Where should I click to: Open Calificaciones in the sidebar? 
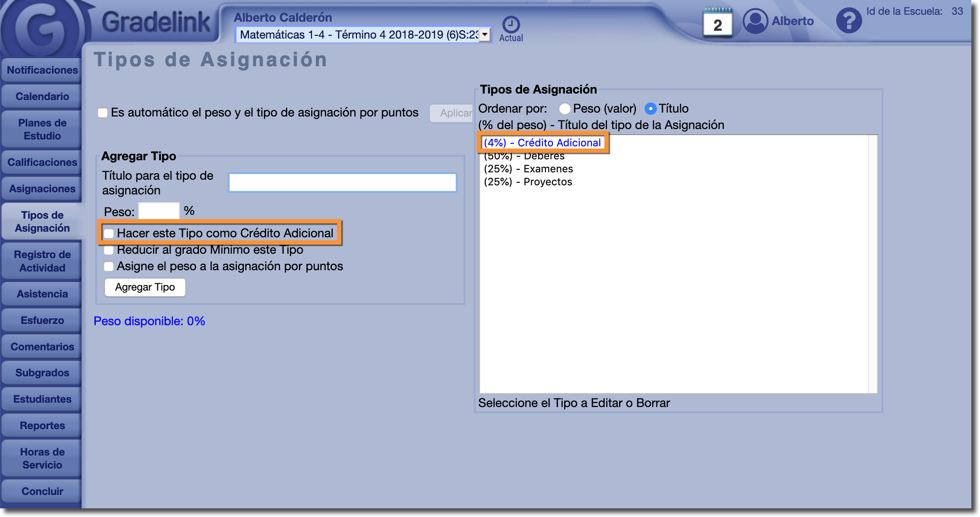coord(42,162)
